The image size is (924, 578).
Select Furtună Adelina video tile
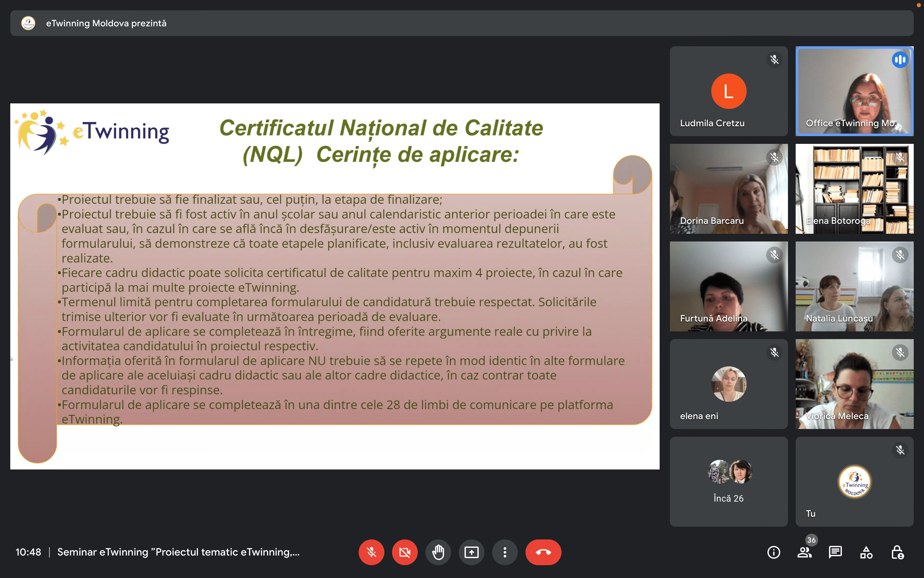click(x=729, y=286)
